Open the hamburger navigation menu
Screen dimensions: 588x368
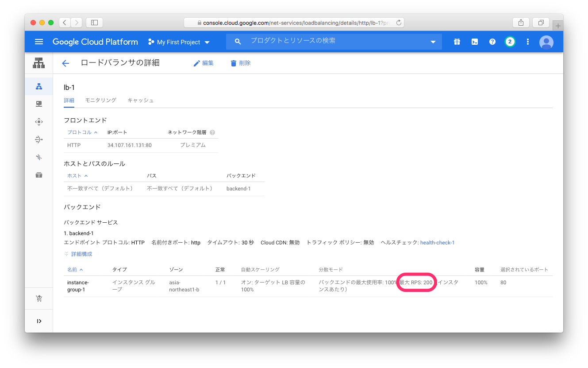pyautogui.click(x=39, y=42)
